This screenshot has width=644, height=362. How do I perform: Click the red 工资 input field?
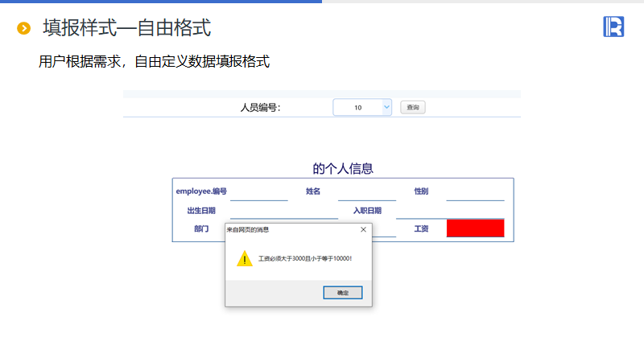pos(475,228)
